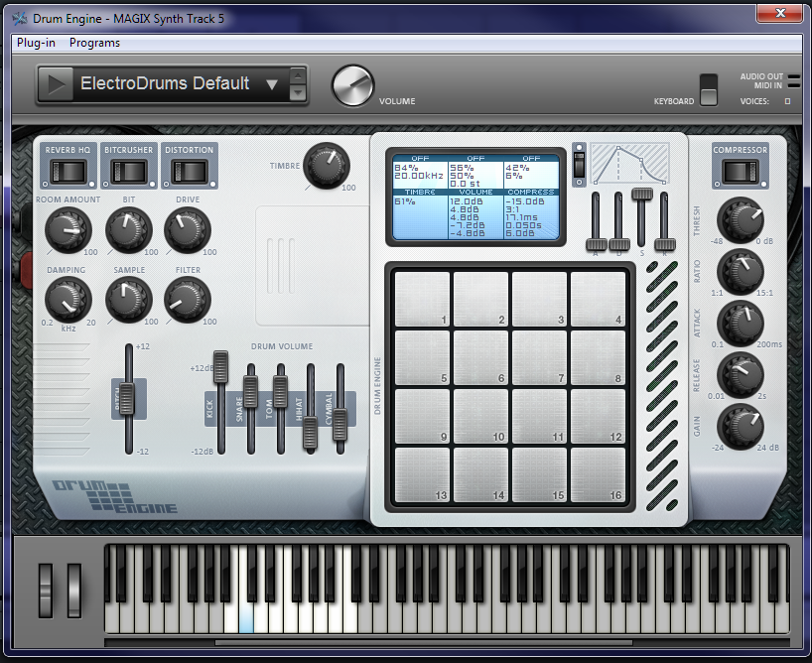Click the ROOM AMOUNT knob
Viewport: 812px width, 663px height.
68,230
